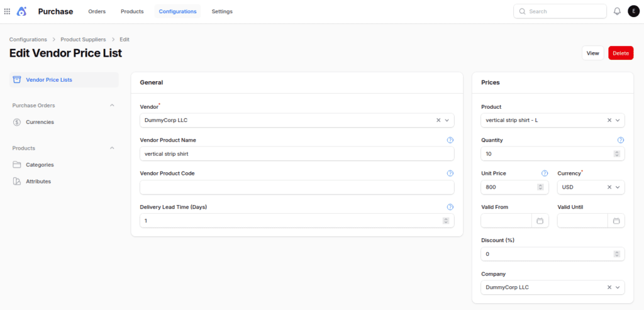
Task: Clear the Company selection with X
Action: pos(609,287)
